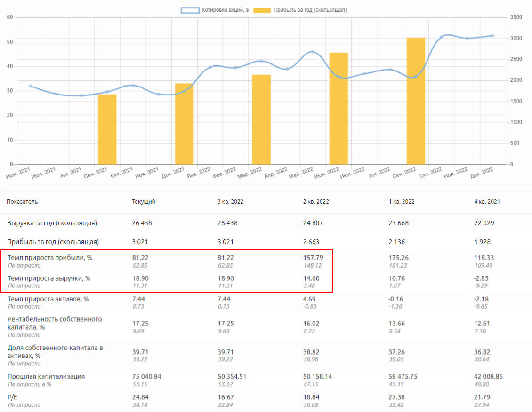Select the tallest bar at Сен. 2022

pyautogui.click(x=416, y=101)
